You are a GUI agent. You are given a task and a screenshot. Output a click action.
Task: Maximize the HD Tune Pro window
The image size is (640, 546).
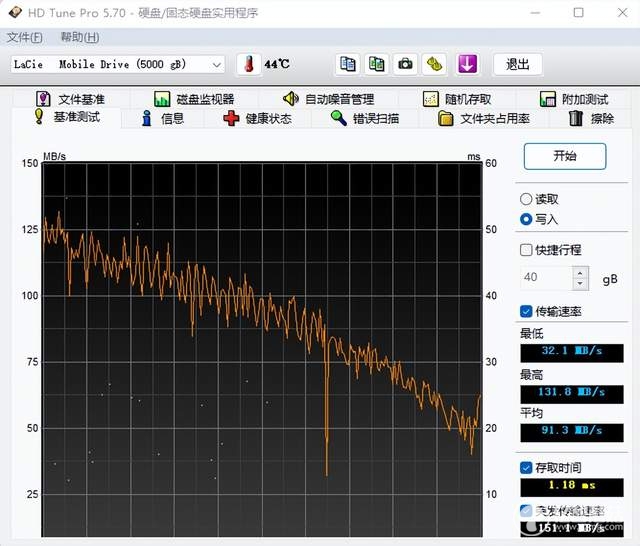(578, 13)
